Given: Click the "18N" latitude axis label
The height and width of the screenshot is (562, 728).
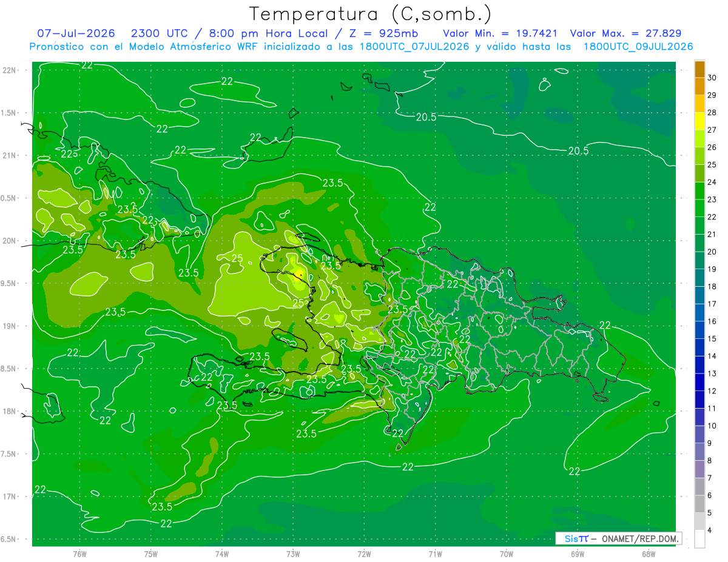Looking at the screenshot, I should point(9,411).
